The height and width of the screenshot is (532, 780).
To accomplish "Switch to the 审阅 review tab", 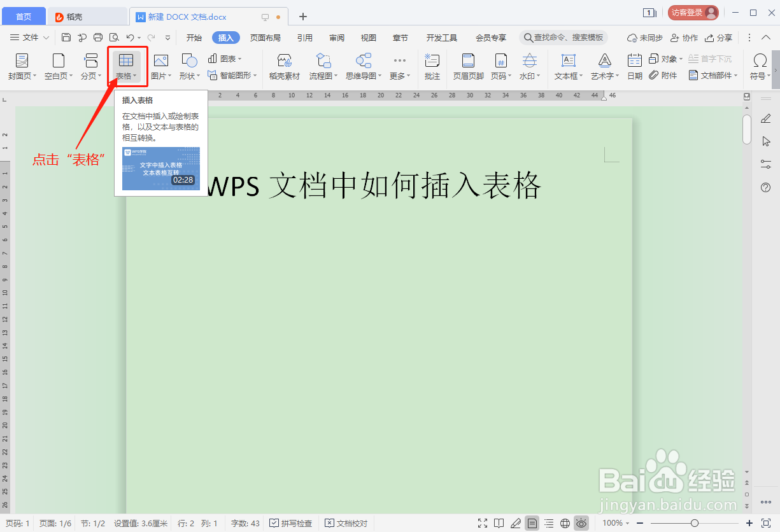I will (337, 38).
